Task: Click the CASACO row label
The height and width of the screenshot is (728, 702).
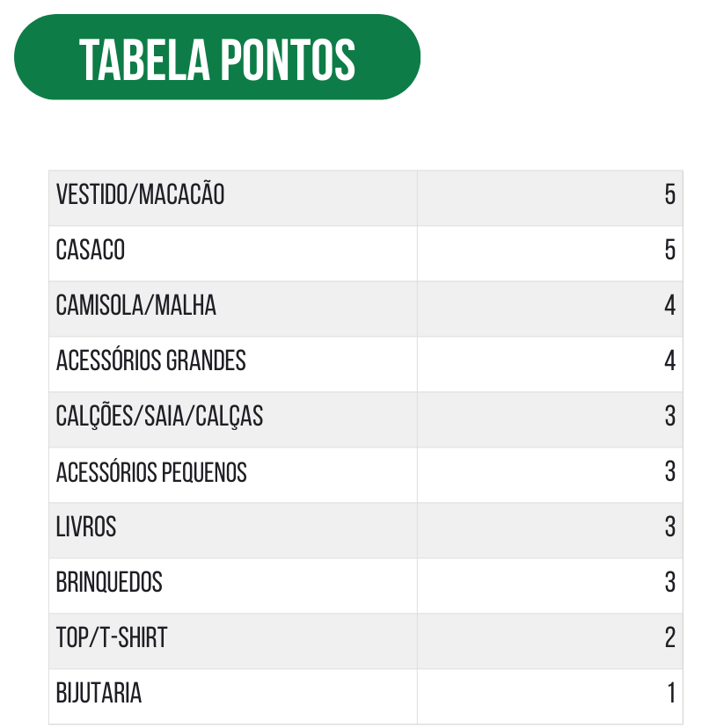Action: 90,250
